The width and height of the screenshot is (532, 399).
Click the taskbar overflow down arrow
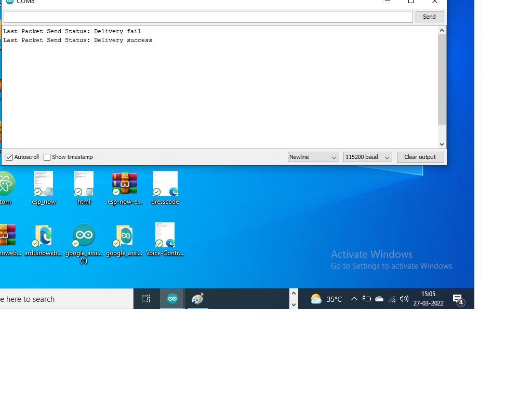click(294, 304)
